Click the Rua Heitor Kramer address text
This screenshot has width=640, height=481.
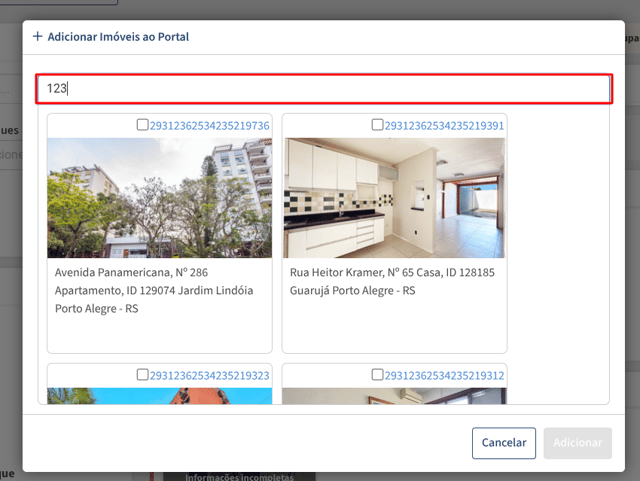[x=392, y=281]
